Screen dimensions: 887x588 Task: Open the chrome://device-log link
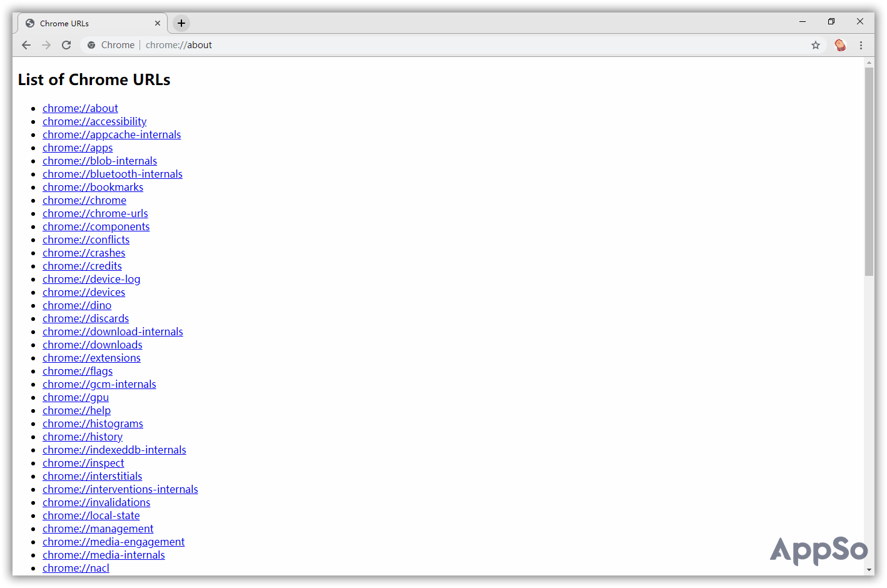pos(91,279)
